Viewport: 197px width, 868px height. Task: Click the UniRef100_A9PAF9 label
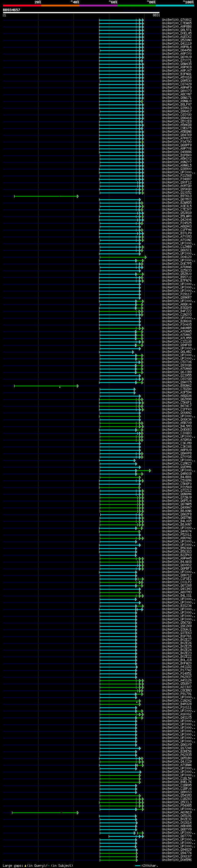pyautogui.click(x=176, y=88)
